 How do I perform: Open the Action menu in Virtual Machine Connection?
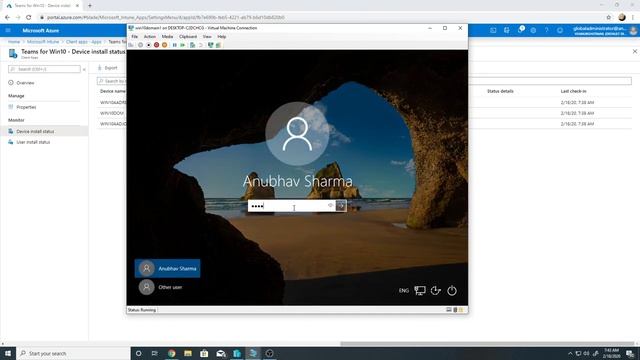pos(149,37)
